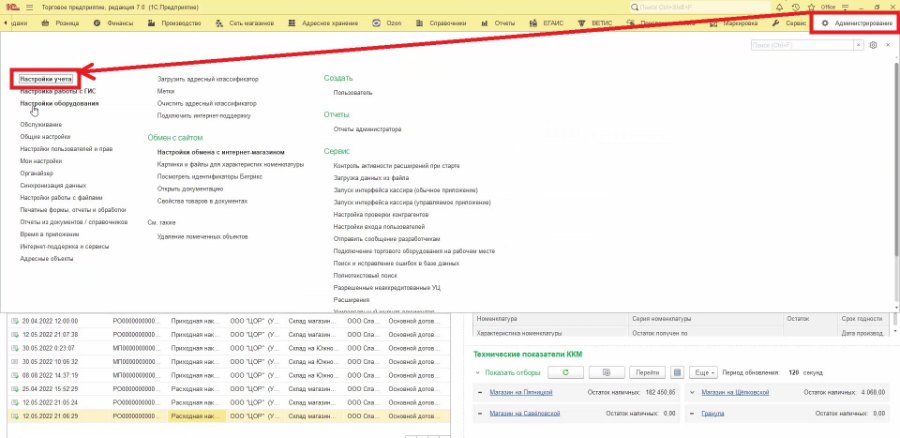Click the notifications bell icon
This screenshot has height=438, width=900.
point(779,7)
